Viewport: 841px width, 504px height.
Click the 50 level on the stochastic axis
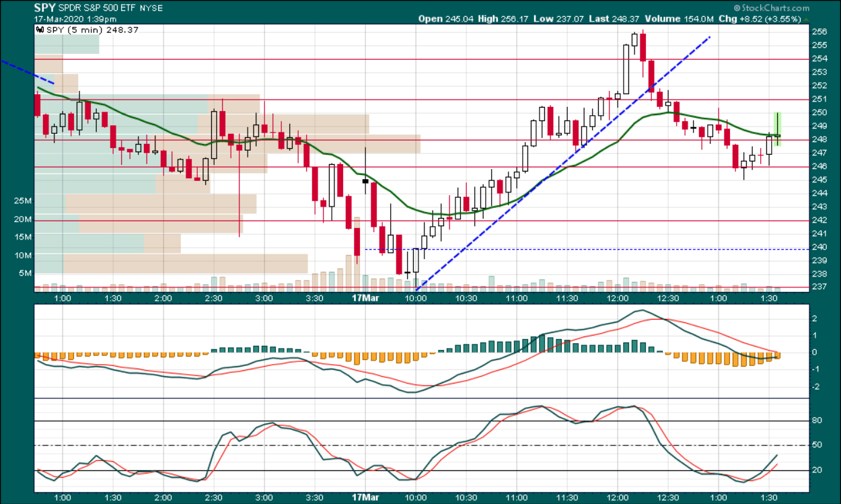coord(817,445)
